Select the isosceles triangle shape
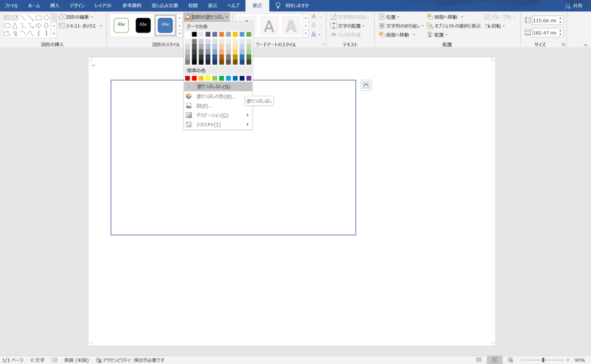 click(15, 26)
